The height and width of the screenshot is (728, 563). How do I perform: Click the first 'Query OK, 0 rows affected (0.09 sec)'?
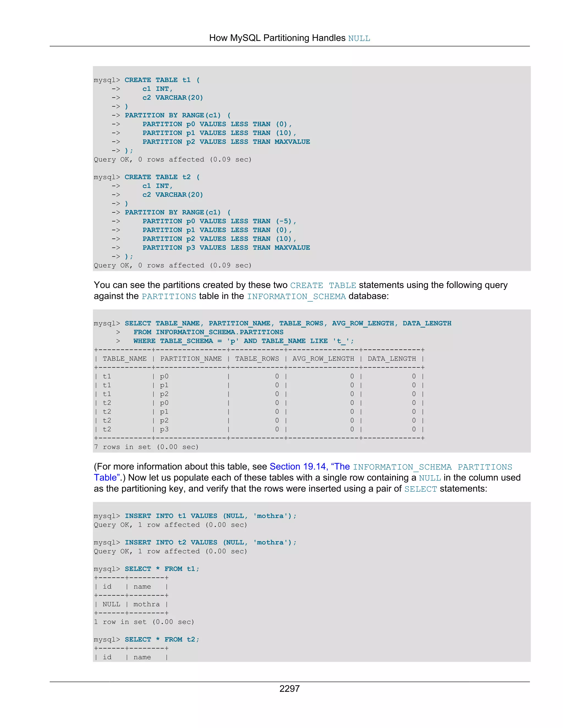[173, 159]
